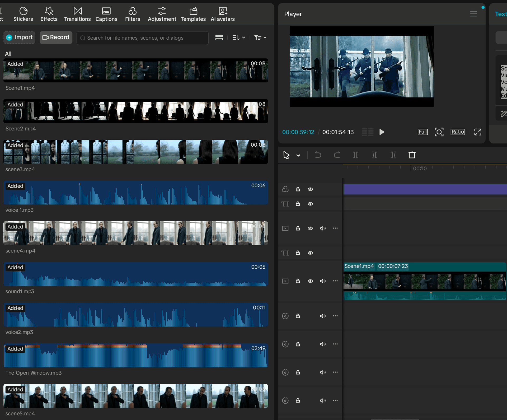Open the media filter dropdown
Screen dimensions: 507x420
tap(260, 38)
